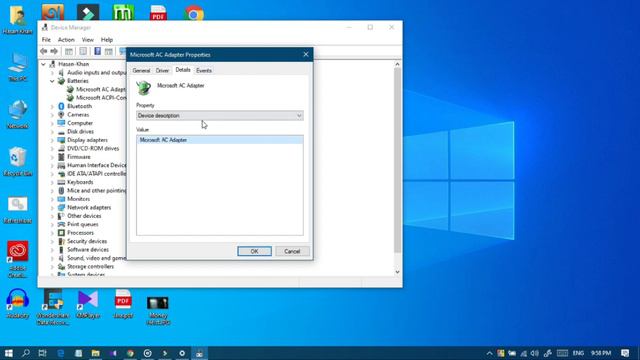Expand the Display adapters category
The image size is (640, 360).
(x=52, y=140)
